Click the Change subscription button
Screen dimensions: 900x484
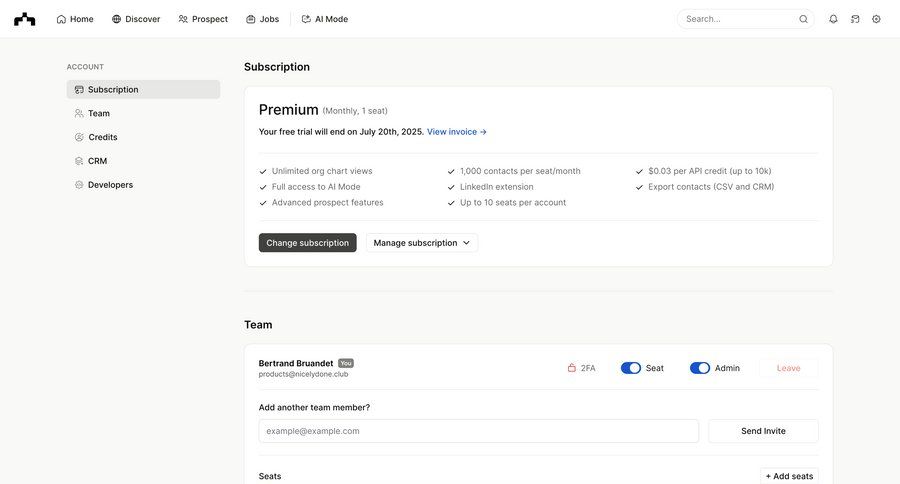tap(308, 243)
